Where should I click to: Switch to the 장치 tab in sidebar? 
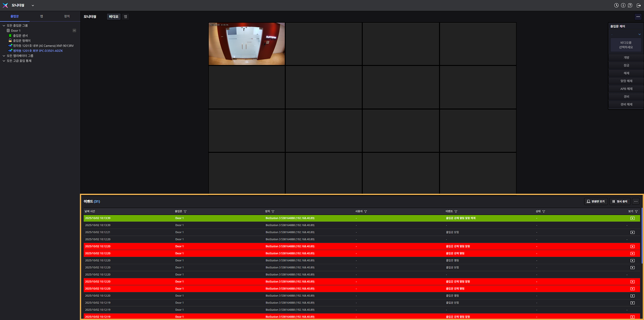(x=67, y=16)
